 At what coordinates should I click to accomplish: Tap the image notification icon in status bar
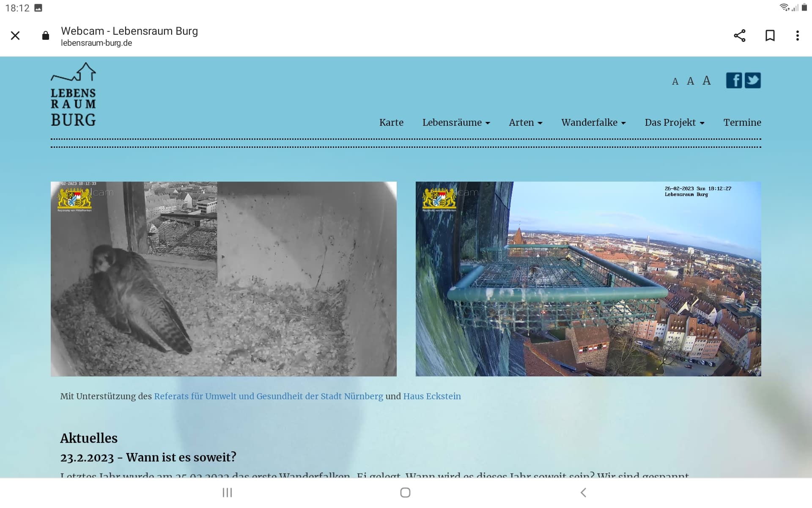(38, 8)
